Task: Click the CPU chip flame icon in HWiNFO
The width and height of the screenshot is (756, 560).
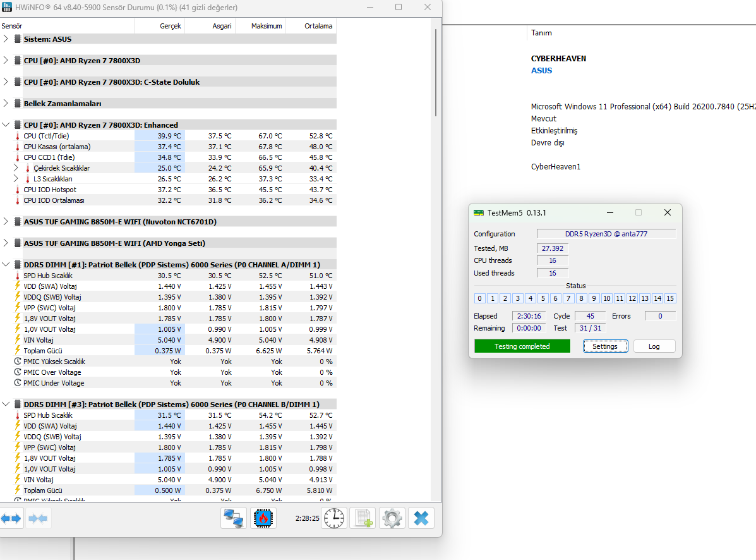Action: click(x=263, y=518)
